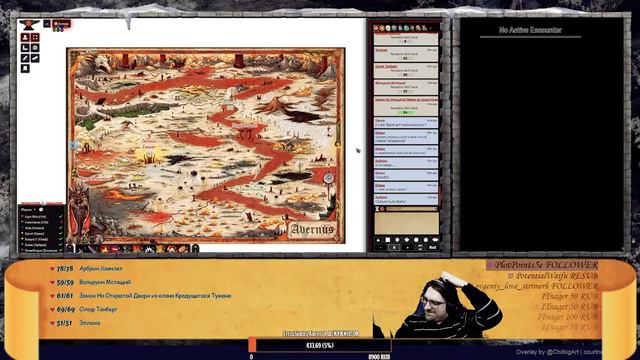The height and width of the screenshot is (360, 640).
Task: Click the Avernus title label on the map
Action: click(x=312, y=230)
